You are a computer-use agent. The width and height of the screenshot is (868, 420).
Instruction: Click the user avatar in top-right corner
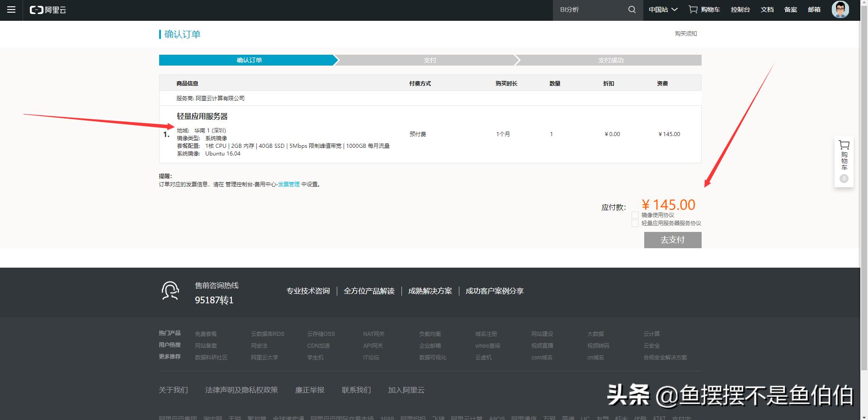pyautogui.click(x=840, y=9)
